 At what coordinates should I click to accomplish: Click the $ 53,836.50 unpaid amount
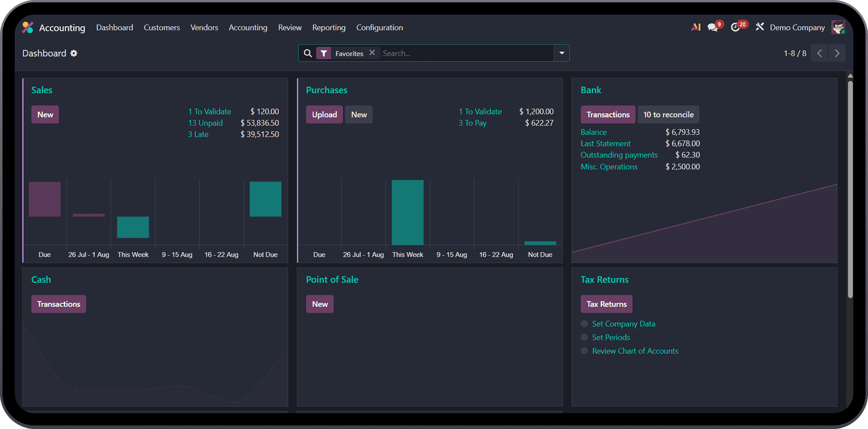(259, 123)
